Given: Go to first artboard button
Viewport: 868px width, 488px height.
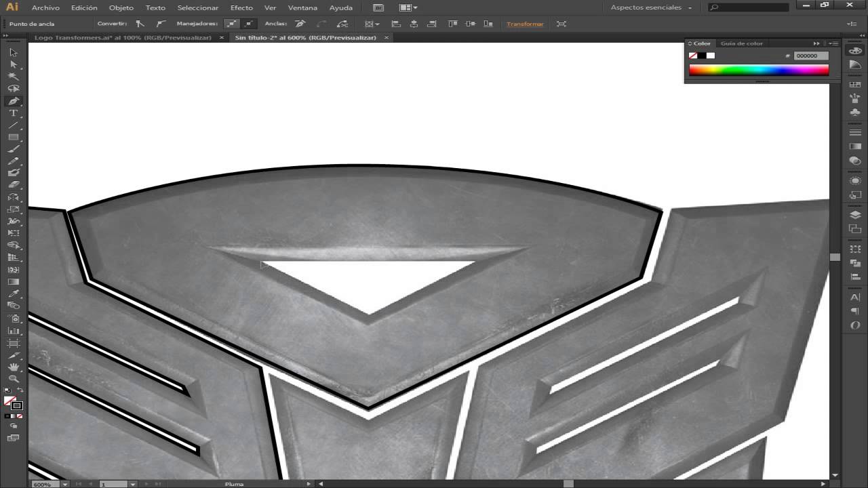Looking at the screenshot, I should click(x=78, y=484).
